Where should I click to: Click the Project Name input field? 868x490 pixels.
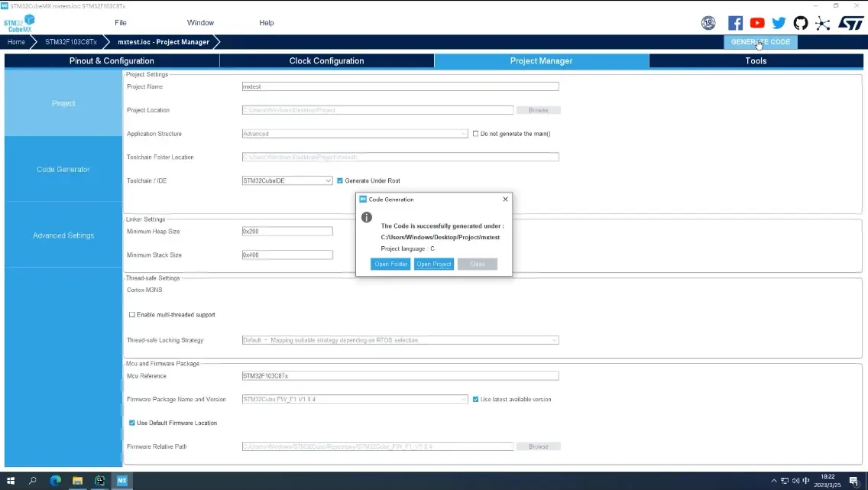click(400, 86)
